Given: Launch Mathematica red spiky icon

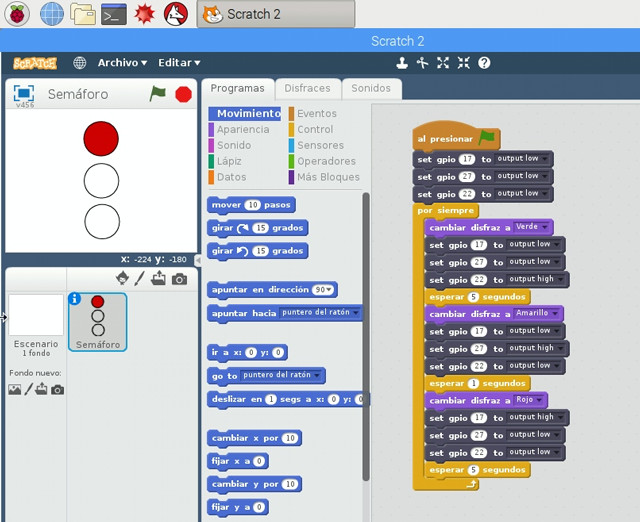Looking at the screenshot, I should (x=144, y=14).
